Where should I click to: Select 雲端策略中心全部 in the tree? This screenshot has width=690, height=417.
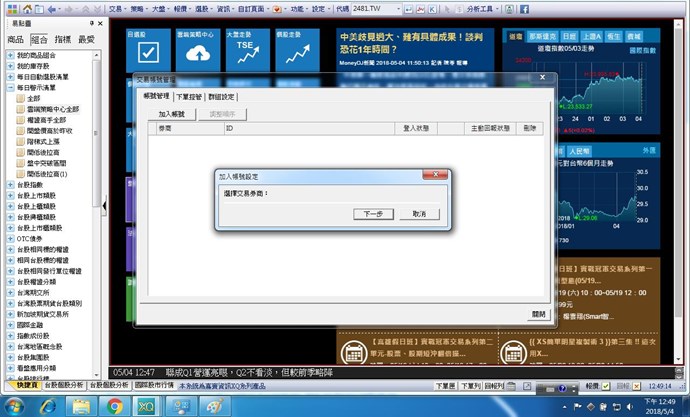tap(53, 109)
